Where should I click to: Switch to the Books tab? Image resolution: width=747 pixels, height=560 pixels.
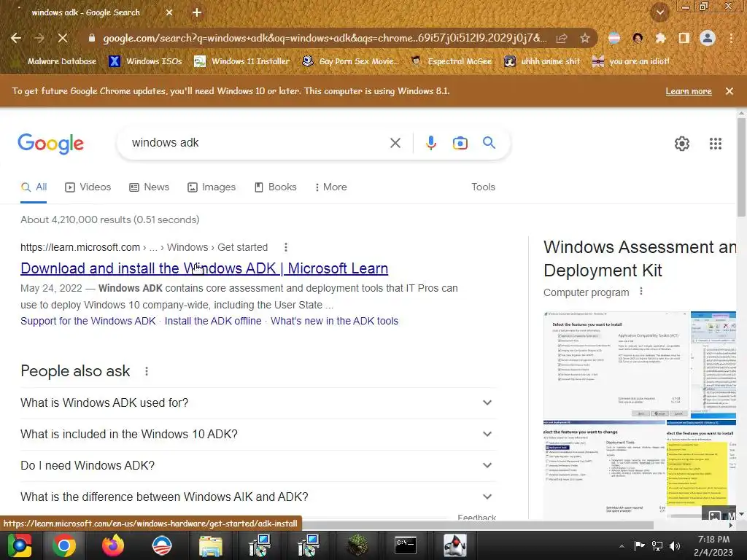(x=275, y=187)
